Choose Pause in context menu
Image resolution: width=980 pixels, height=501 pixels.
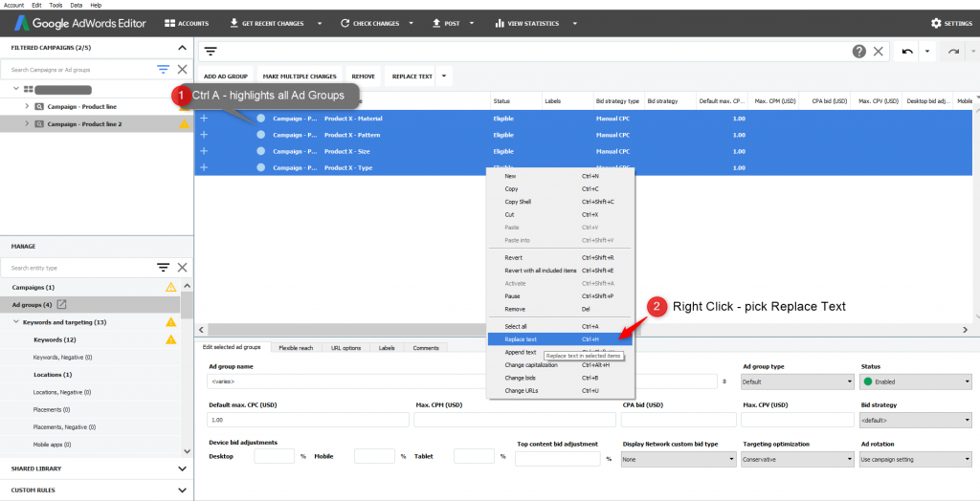pos(512,296)
